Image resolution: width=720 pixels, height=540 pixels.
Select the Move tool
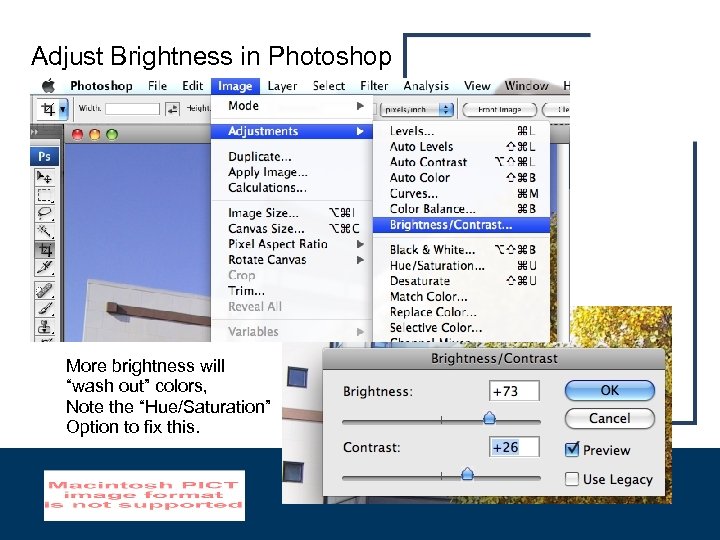[x=45, y=177]
